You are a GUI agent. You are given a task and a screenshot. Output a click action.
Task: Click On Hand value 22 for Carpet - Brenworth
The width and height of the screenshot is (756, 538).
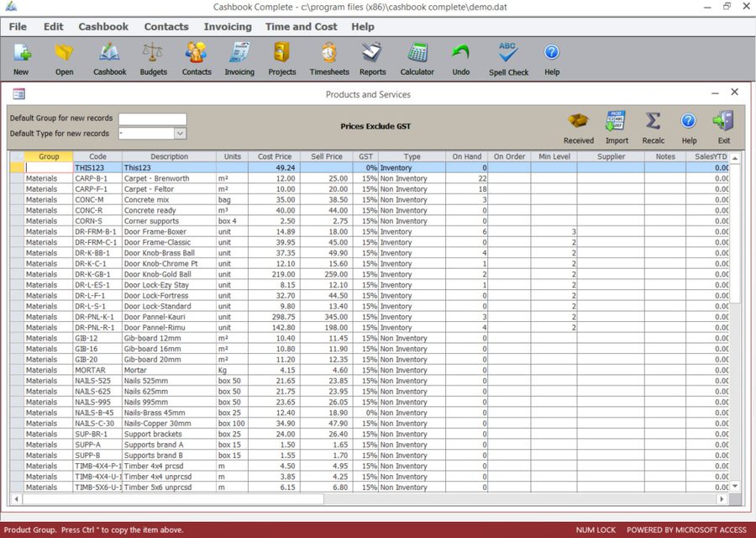tap(467, 178)
